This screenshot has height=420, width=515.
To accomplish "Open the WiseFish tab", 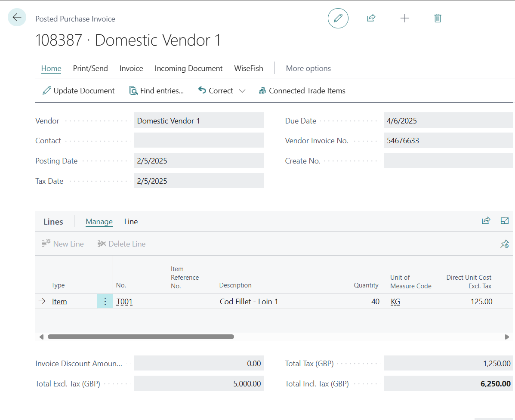I will (248, 68).
